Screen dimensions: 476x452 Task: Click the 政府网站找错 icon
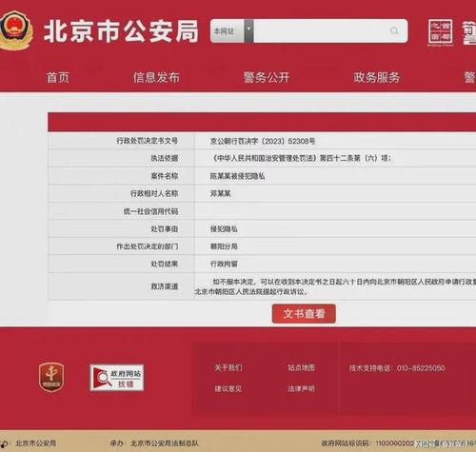pos(117,378)
